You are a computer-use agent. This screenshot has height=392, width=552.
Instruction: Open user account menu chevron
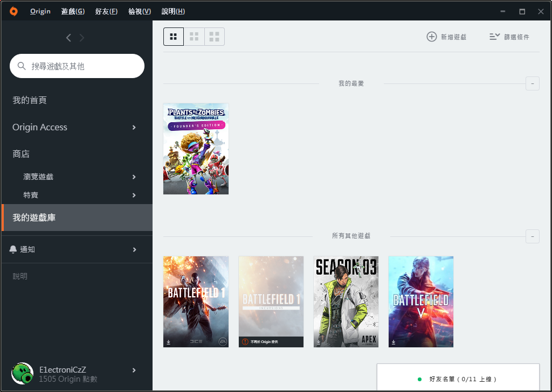point(134,370)
